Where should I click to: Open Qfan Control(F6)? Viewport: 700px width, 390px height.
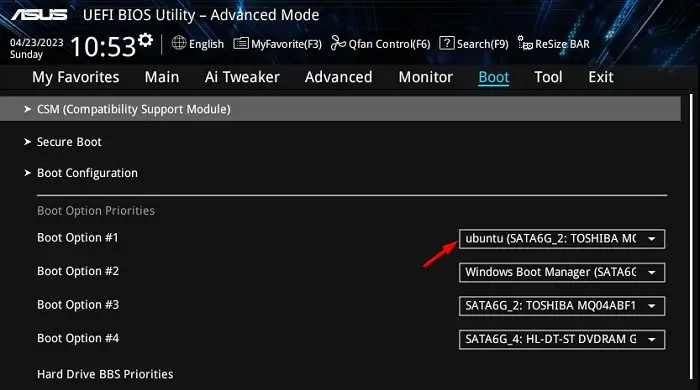point(380,44)
